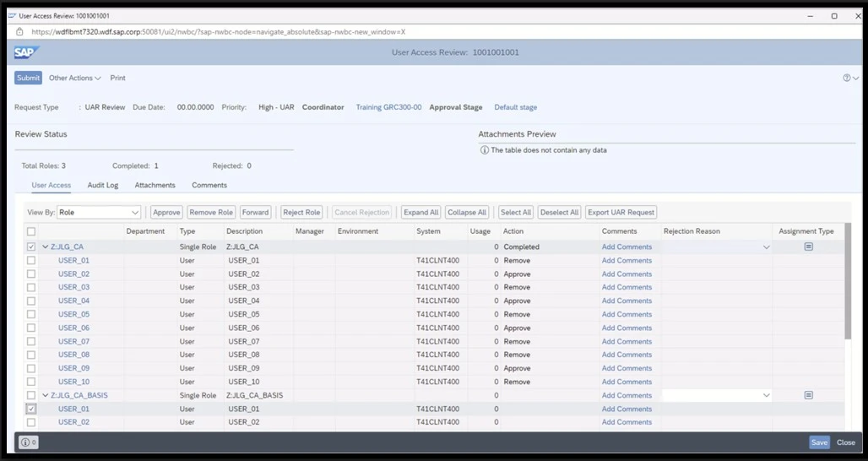Click the Expand All toolbar button
This screenshot has height=461, width=868.
tap(420, 213)
